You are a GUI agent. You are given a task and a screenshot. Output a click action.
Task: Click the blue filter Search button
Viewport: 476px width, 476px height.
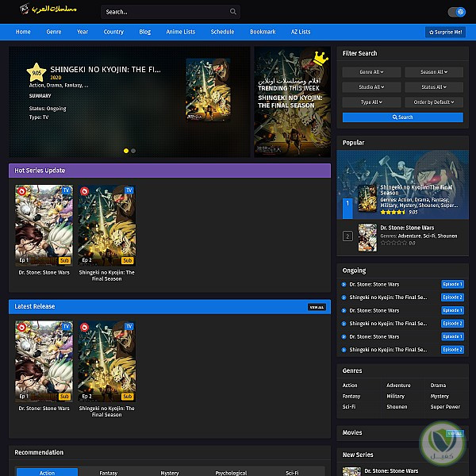point(402,117)
